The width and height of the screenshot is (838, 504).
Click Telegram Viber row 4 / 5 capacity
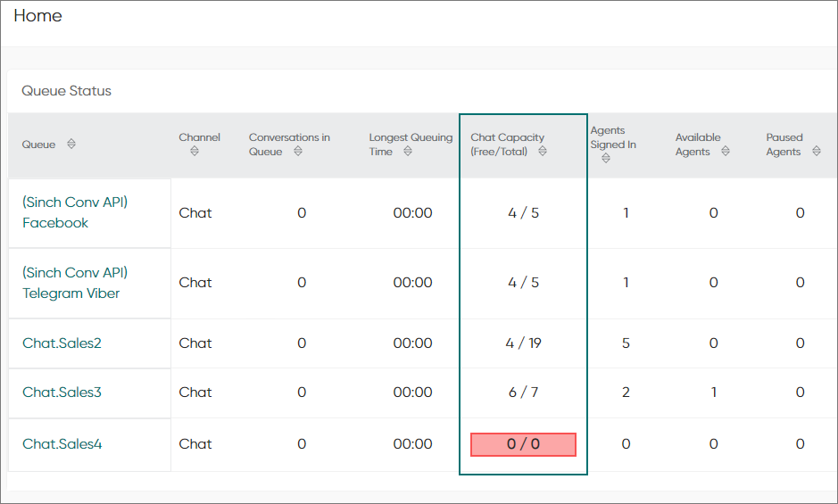[x=523, y=282]
